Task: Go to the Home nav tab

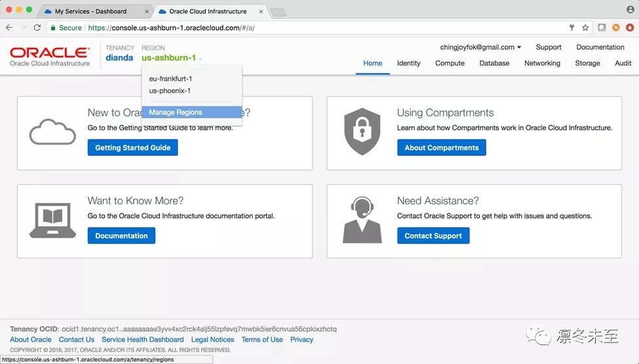Action: click(372, 63)
